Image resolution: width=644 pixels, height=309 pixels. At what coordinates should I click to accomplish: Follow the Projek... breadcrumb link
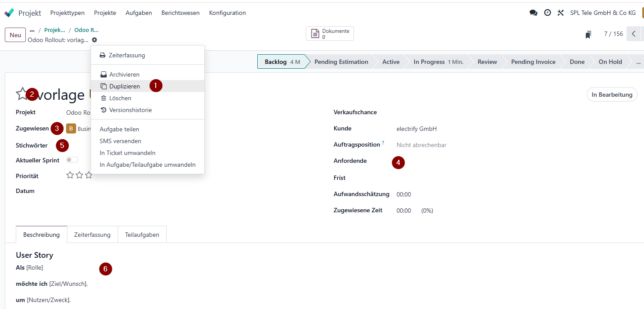[x=55, y=30]
